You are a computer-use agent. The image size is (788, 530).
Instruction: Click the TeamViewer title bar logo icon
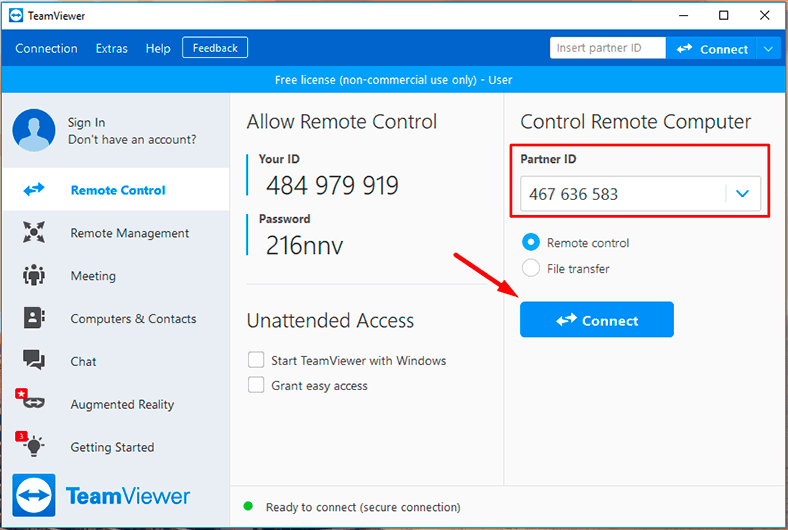click(16, 16)
